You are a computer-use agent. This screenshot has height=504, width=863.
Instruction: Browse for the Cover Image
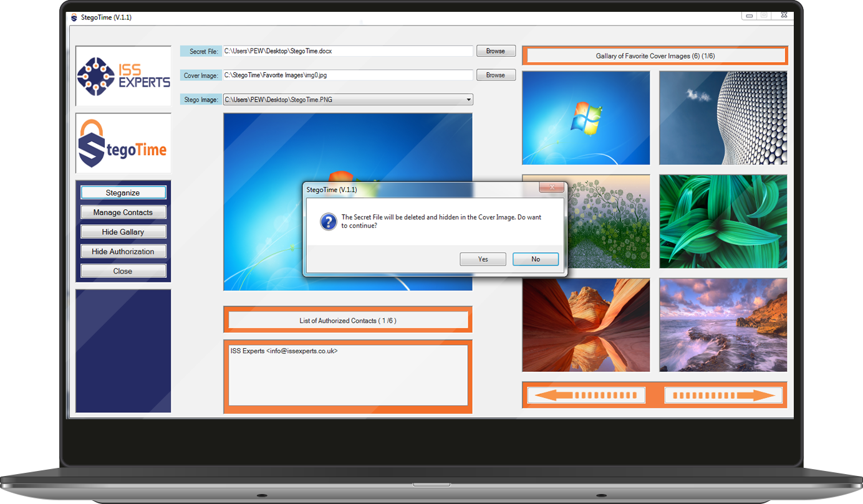pos(496,75)
